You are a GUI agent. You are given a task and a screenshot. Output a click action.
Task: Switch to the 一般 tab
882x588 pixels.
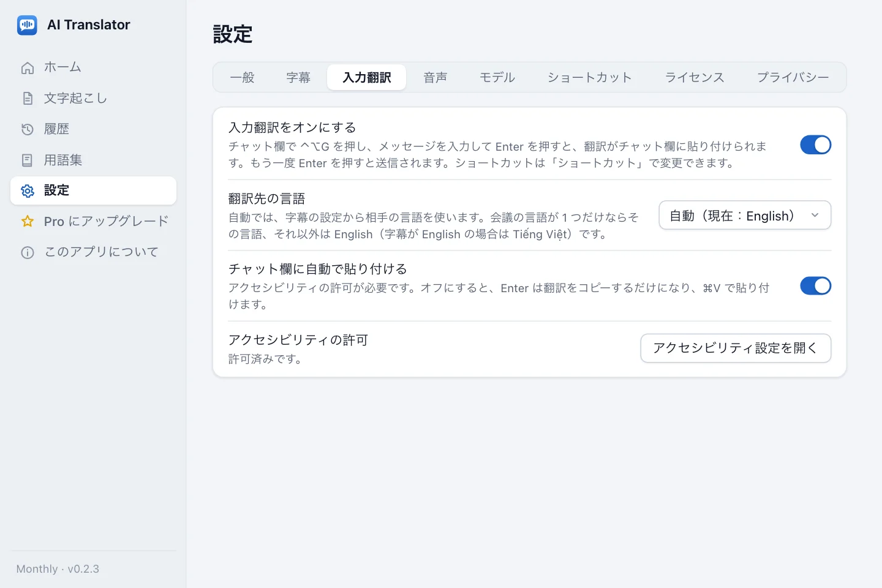242,78
